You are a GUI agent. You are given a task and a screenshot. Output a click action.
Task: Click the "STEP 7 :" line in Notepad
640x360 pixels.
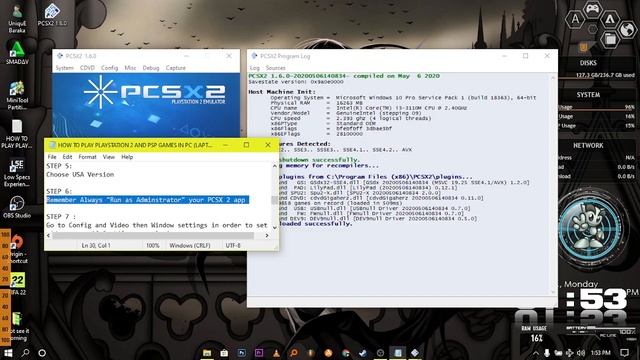[61, 216]
